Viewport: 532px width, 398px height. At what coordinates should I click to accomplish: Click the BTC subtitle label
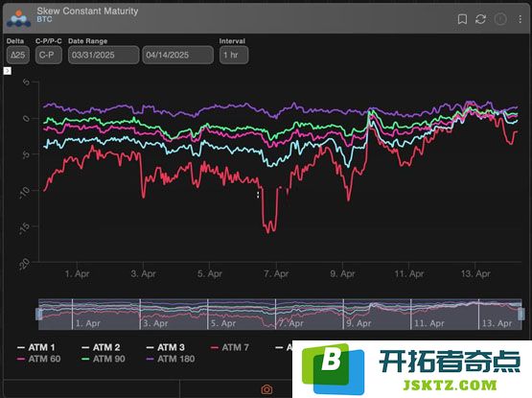pos(44,19)
